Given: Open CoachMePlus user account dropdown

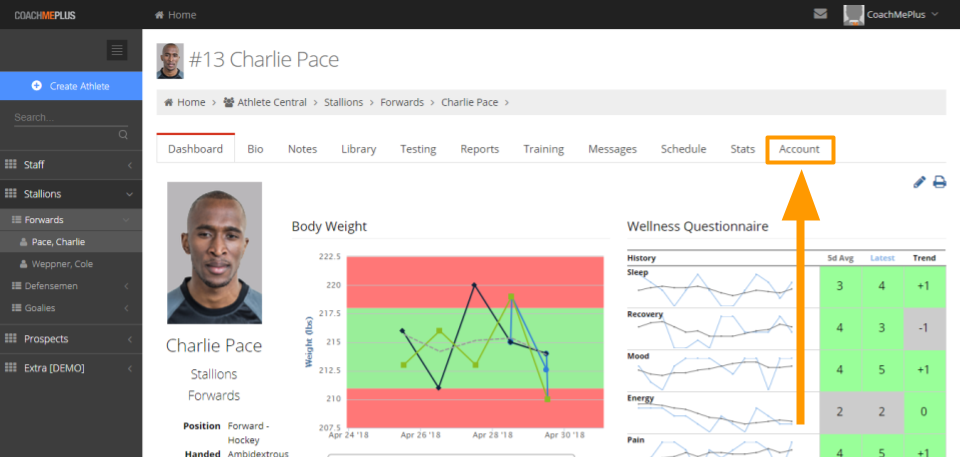Looking at the screenshot, I should point(891,15).
